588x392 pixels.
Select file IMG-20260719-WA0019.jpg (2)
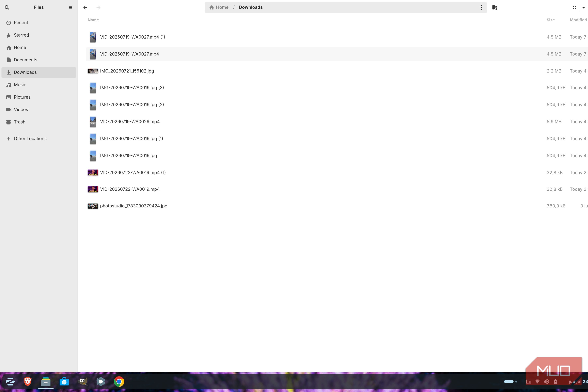[336, 105]
